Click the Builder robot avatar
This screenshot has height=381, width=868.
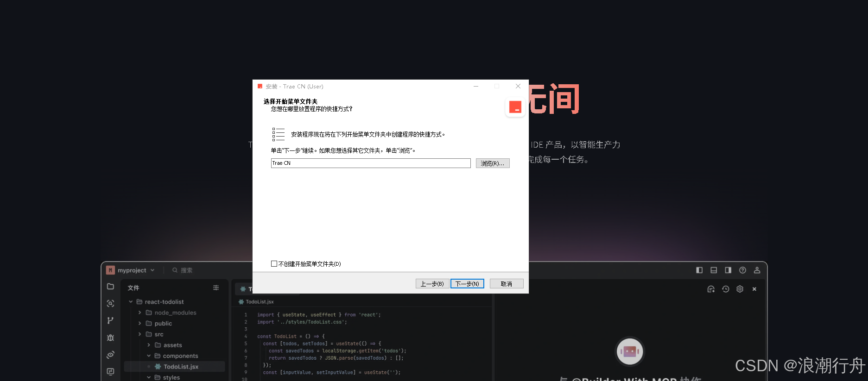point(629,351)
